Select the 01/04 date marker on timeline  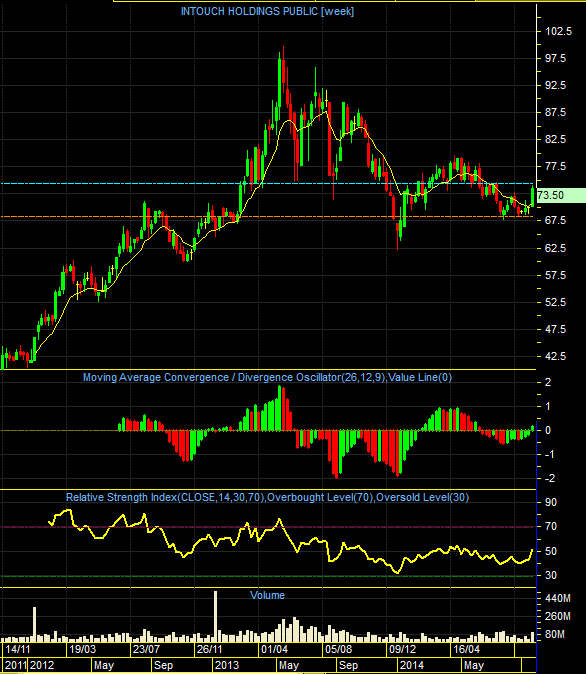[x=274, y=649]
